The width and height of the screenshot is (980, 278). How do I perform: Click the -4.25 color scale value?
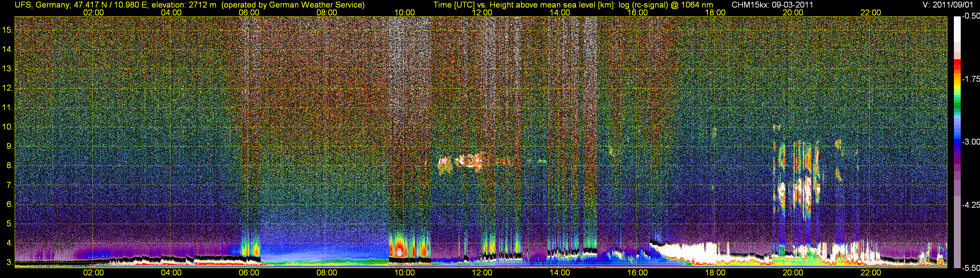[x=971, y=205]
